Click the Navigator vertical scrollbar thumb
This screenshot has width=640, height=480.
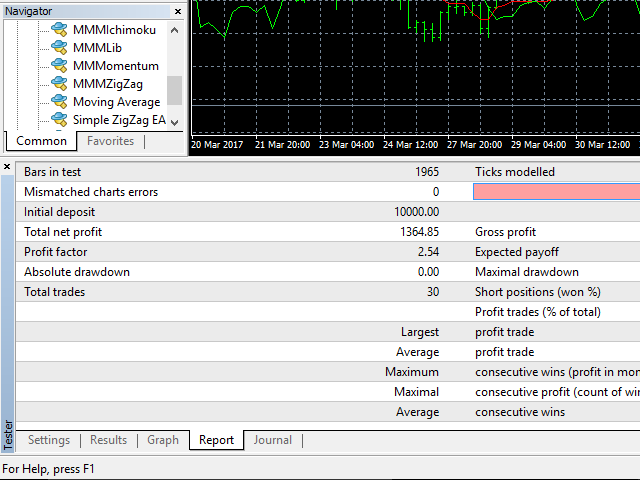click(x=175, y=90)
